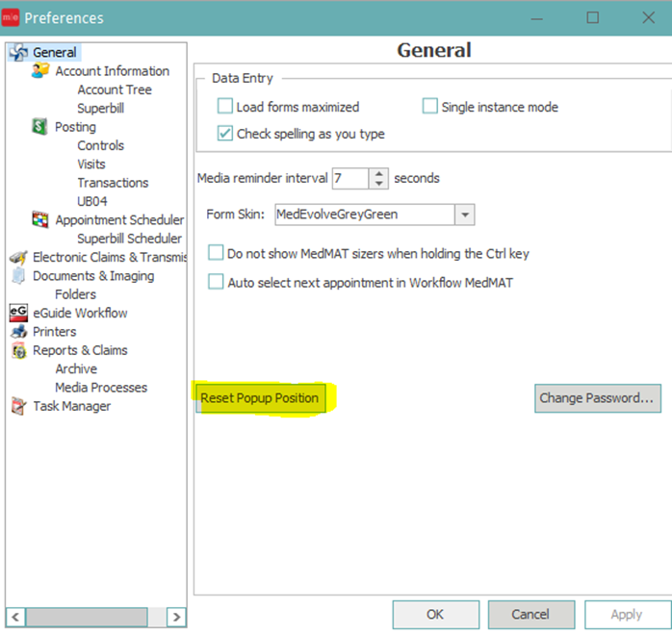Uncheck Check spelling as you type
The width and height of the screenshot is (672, 634).
pos(225,134)
